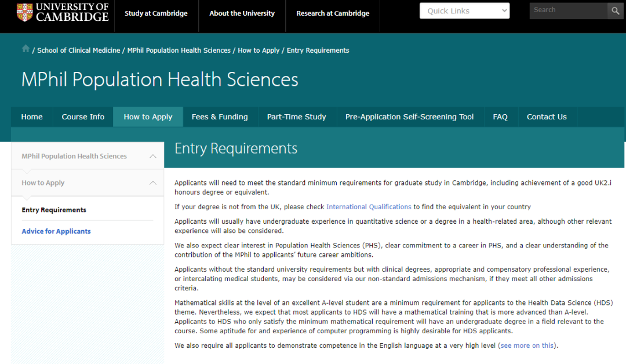This screenshot has height=364, width=626.
Task: Click the How to Apply breadcrumb link
Action: [259, 50]
